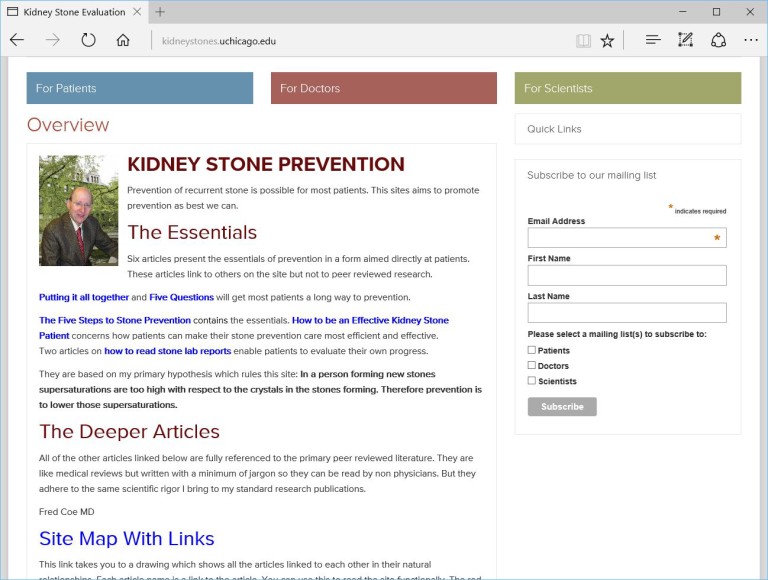Open the Hub panel

pos(653,40)
